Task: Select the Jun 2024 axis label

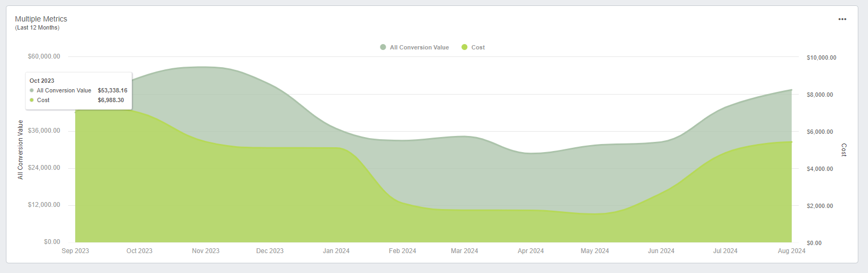Action: [661, 251]
